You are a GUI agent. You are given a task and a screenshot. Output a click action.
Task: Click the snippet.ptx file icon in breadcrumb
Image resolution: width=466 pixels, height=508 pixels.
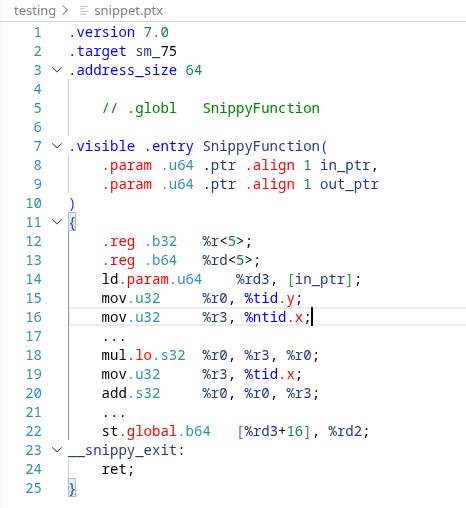coord(84,11)
